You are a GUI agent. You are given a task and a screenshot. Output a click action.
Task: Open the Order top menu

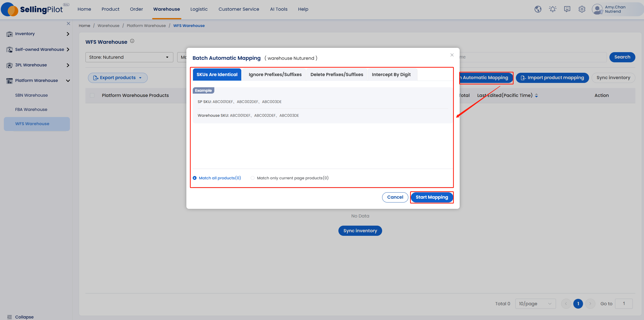[x=136, y=9]
